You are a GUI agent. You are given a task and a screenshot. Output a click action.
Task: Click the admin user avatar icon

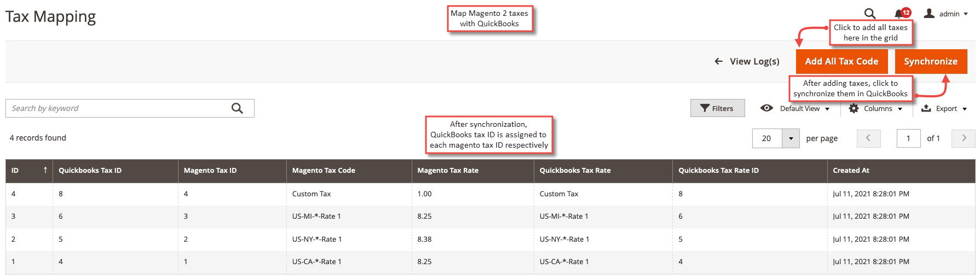(929, 13)
